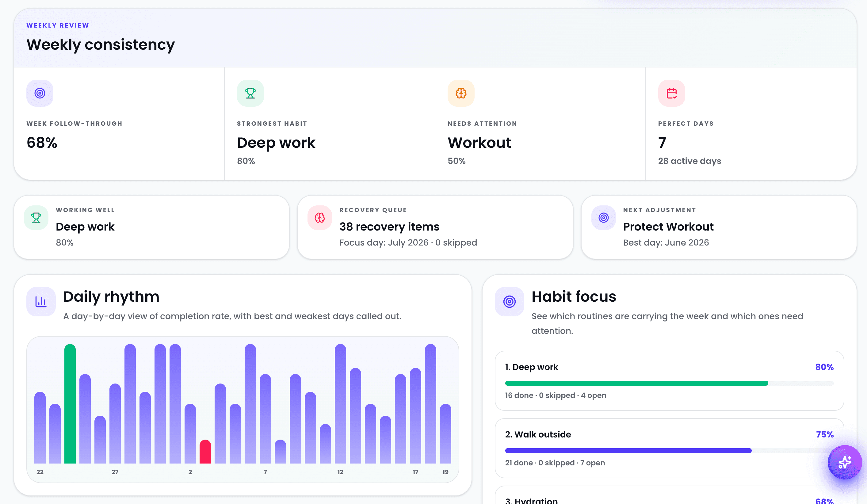Click the target icon in Next Adjustment card
Screen dimensions: 867x504
603,217
